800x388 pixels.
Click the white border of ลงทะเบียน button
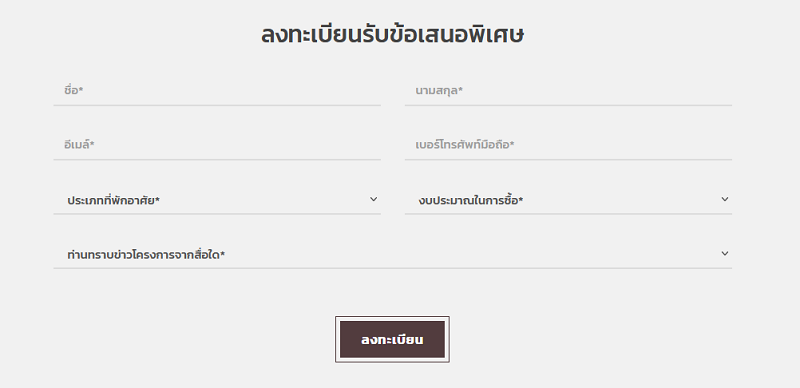pos(392,319)
